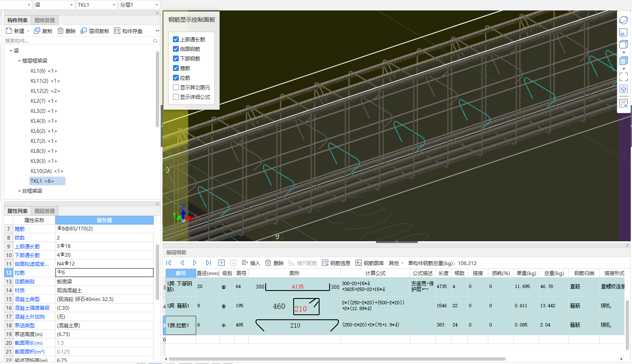Open the 箍筋 property link
The height and width of the screenshot is (364, 632).
click(20, 229)
